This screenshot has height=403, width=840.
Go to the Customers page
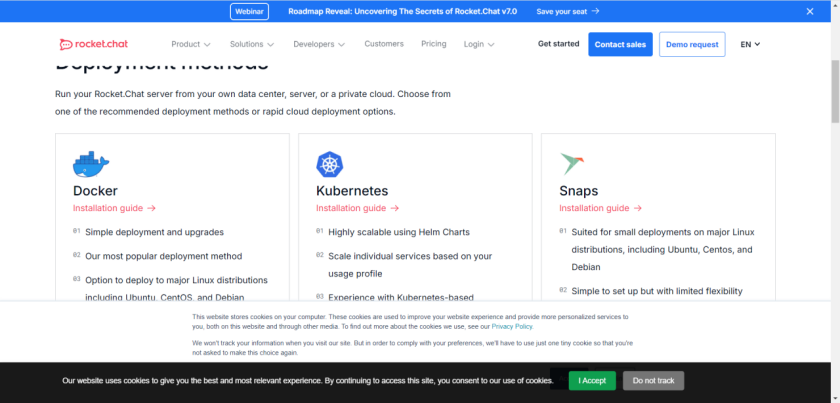pyautogui.click(x=384, y=44)
